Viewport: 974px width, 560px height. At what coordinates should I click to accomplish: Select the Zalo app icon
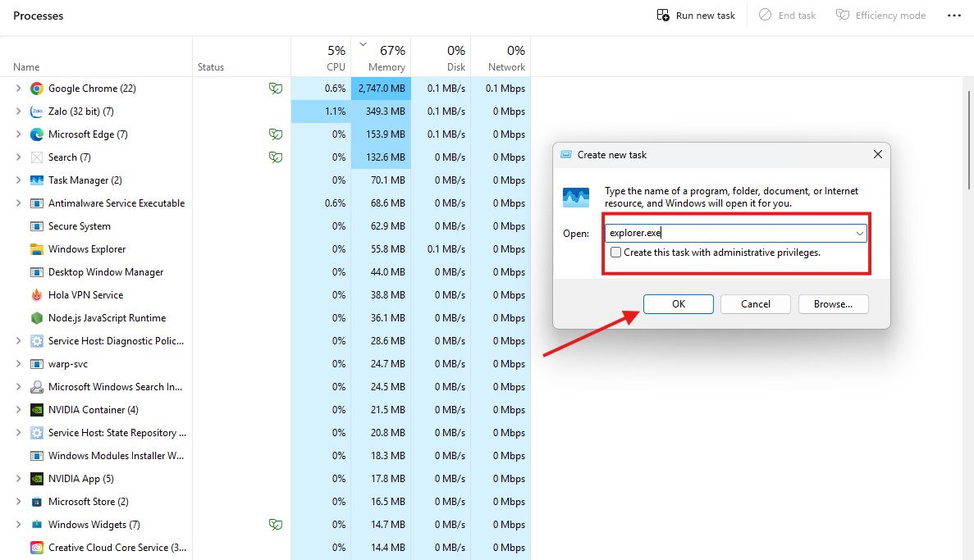coord(36,112)
